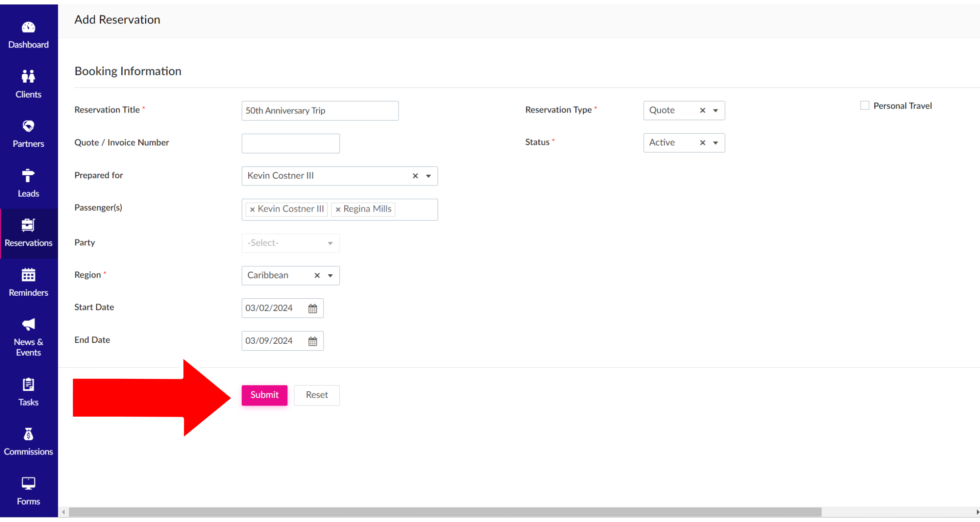Expand the Status dropdown arrow
980x522 pixels.
[x=715, y=143]
